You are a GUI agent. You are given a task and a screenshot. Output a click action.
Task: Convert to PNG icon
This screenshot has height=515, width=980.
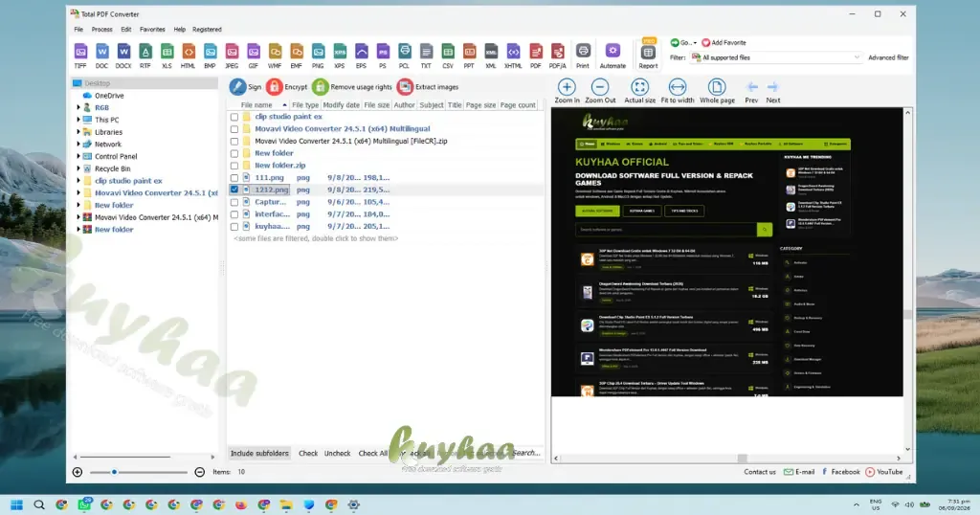(318, 52)
